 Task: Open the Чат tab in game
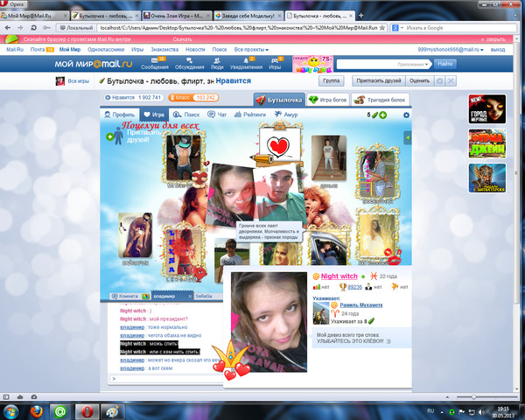click(x=217, y=115)
